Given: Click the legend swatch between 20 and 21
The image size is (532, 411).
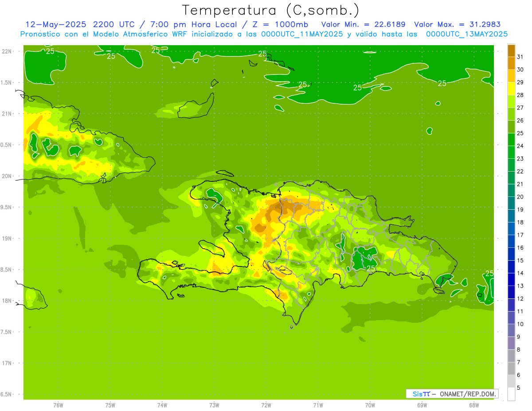Looking at the screenshot, I should tap(511, 190).
